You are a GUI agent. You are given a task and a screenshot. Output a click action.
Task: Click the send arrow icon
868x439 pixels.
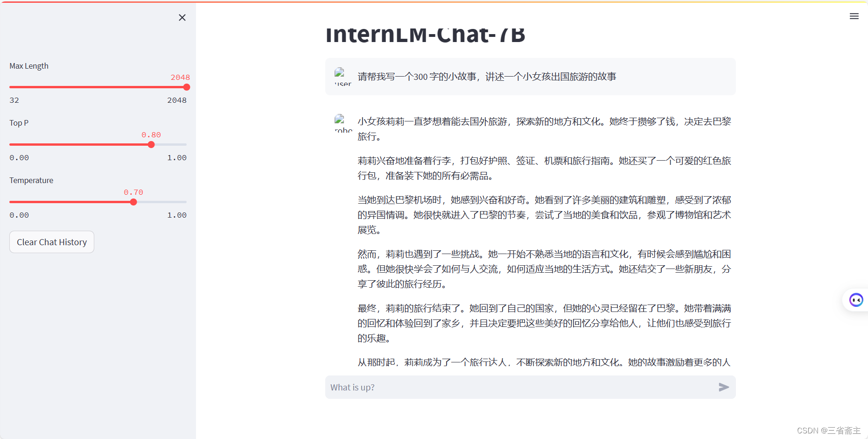[x=724, y=387]
